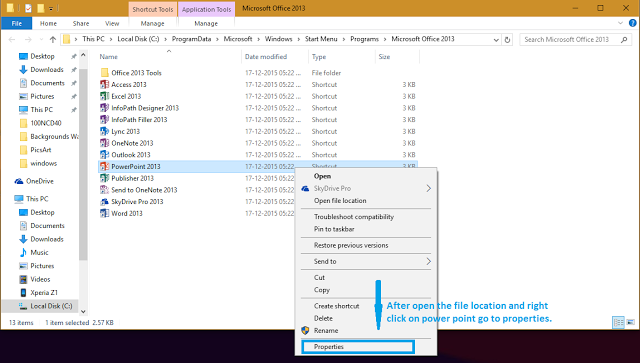Open the recent locations dropdown arrow
This screenshot has width=640, height=363.
tap(41, 40)
